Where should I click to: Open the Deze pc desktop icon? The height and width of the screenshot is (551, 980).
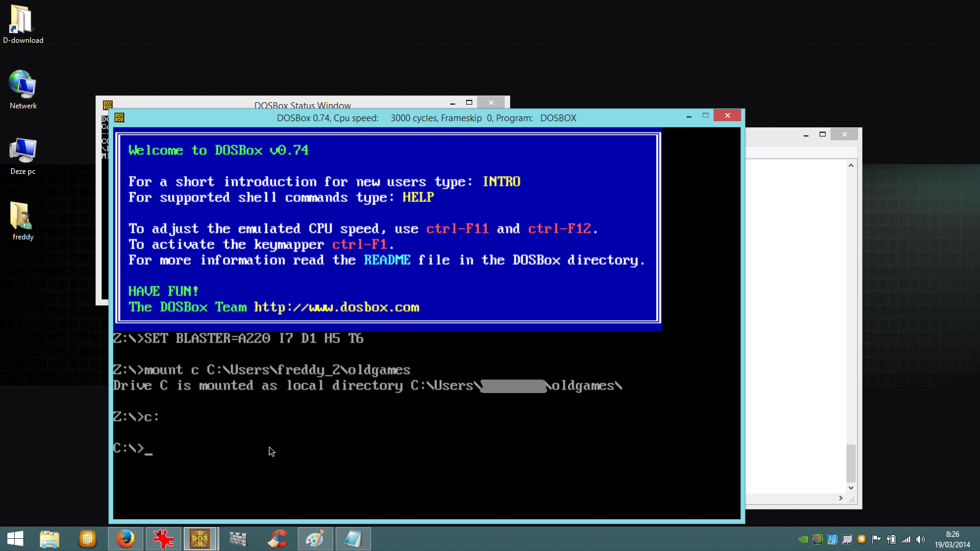(x=23, y=156)
